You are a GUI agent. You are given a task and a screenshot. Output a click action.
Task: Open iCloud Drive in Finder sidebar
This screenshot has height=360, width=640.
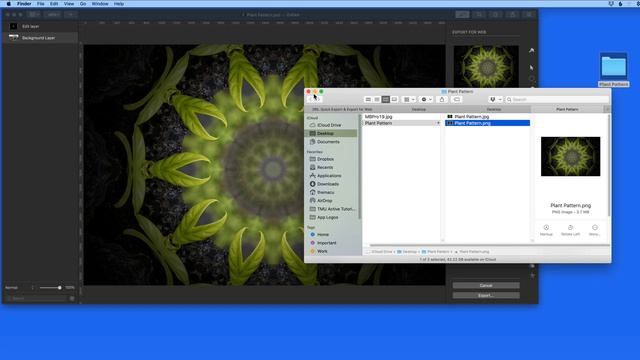click(x=329, y=125)
